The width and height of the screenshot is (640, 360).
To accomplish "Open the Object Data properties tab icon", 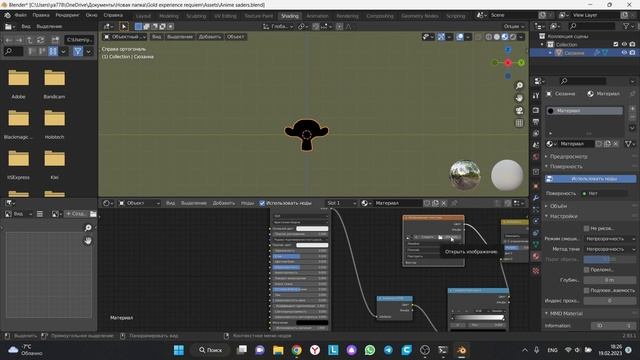I will 536,244.
